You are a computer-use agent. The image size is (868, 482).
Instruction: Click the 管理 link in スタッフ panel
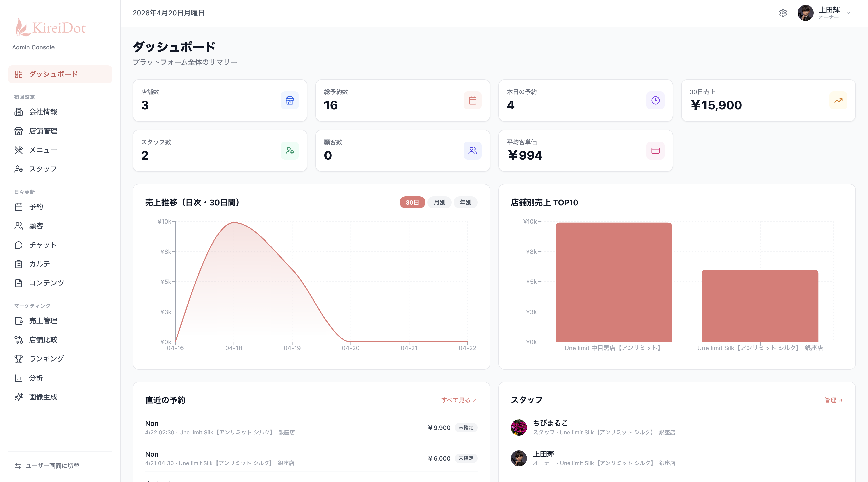pyautogui.click(x=833, y=400)
